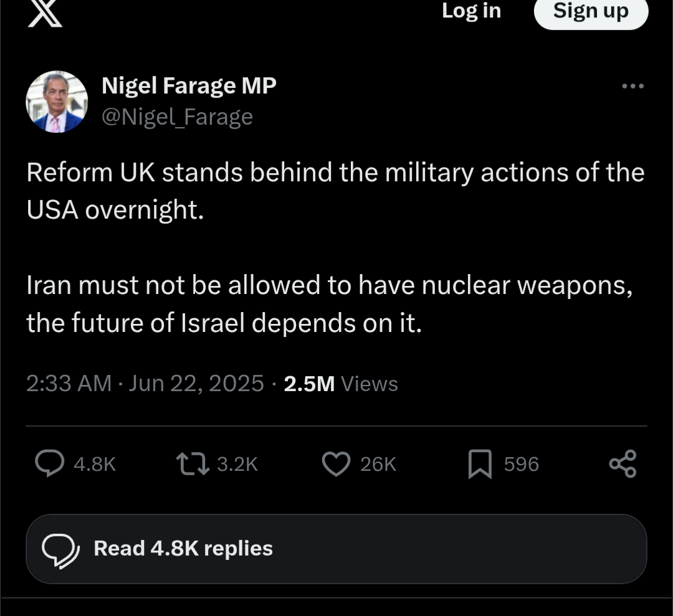673x616 pixels.
Task: Open the three-dot more options menu
Action: pyautogui.click(x=632, y=86)
